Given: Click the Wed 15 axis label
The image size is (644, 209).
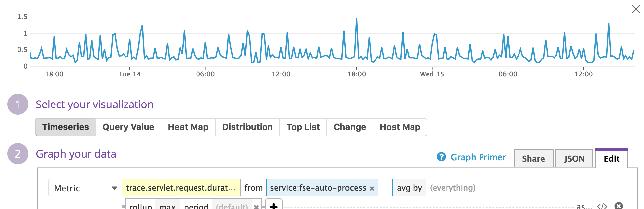Looking at the screenshot, I should click(432, 74).
